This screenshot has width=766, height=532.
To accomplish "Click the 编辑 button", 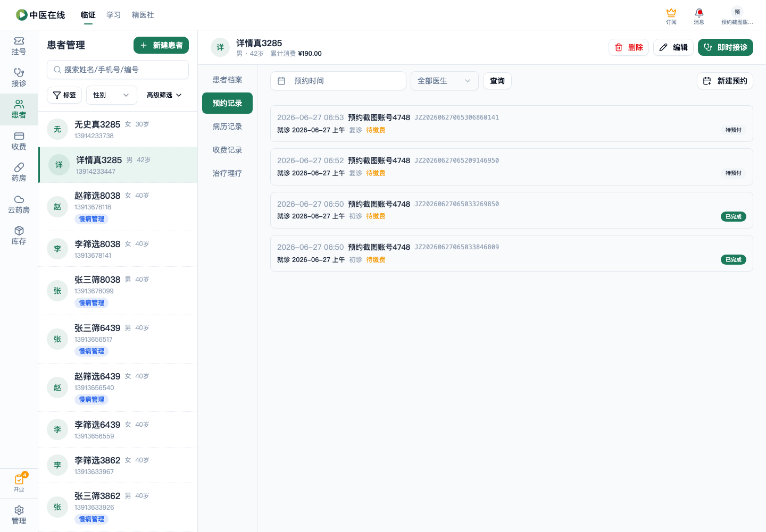I will point(673,47).
